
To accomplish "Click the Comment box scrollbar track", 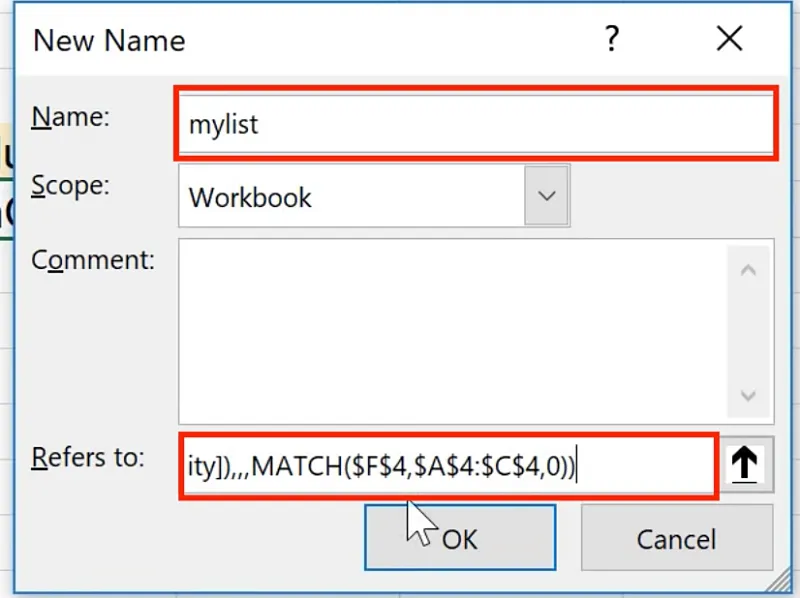I will 748,335.
